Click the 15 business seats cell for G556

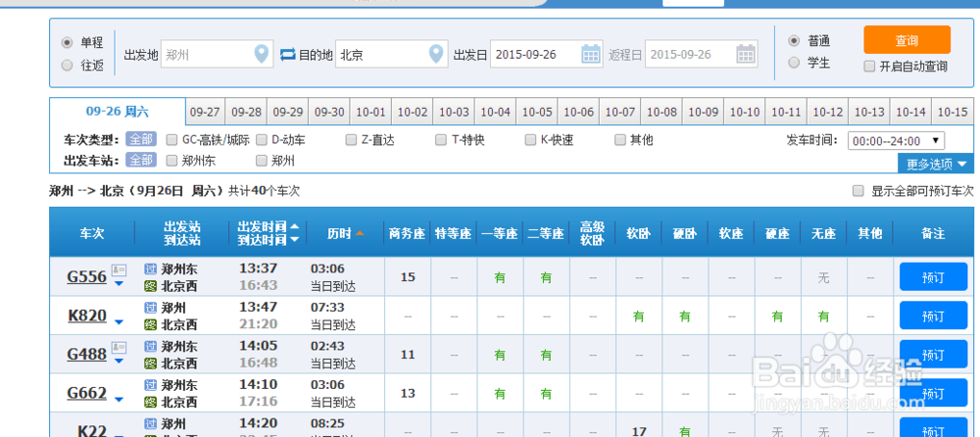tap(408, 277)
